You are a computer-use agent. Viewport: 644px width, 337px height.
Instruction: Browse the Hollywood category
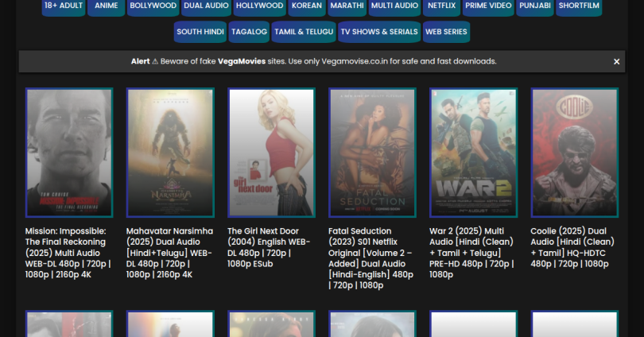click(259, 6)
